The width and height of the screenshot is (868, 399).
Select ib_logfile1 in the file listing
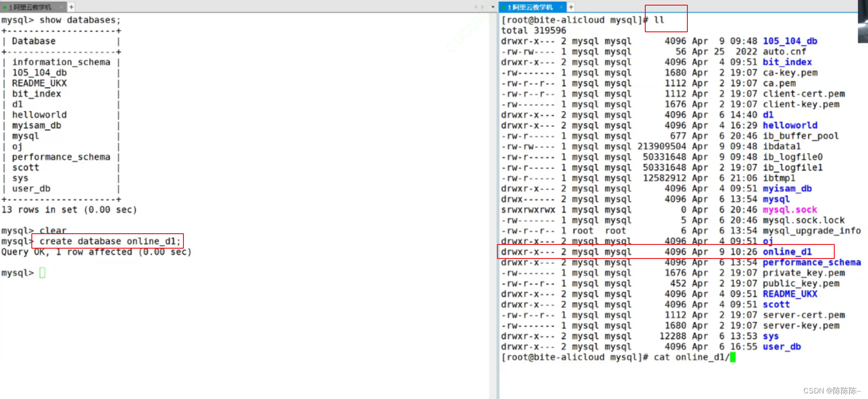(x=793, y=168)
